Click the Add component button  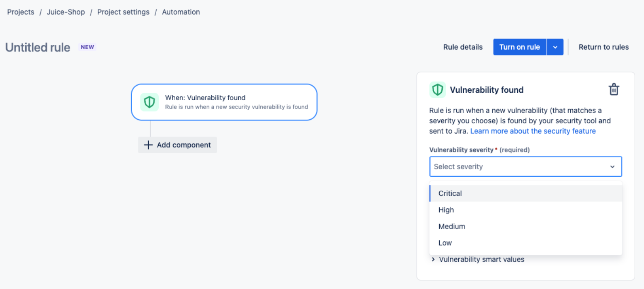click(x=177, y=145)
